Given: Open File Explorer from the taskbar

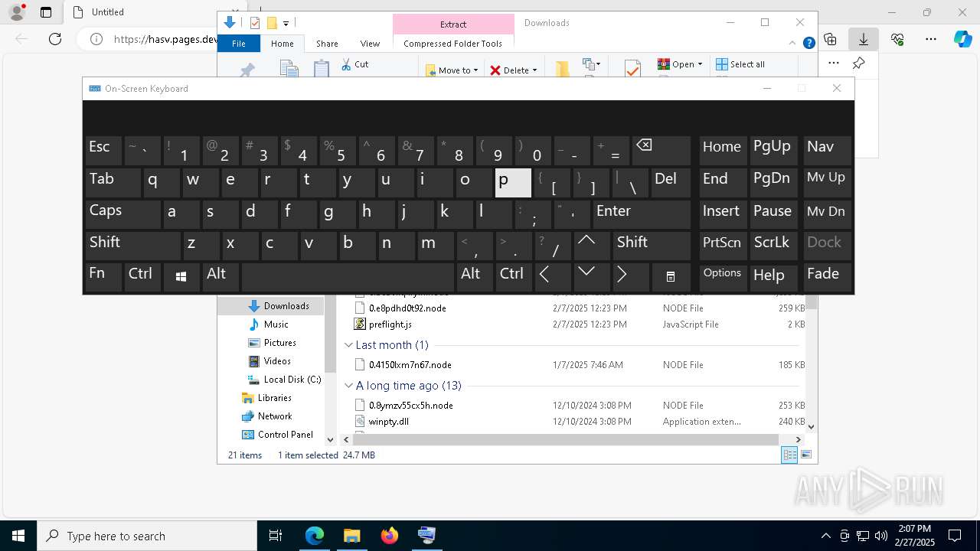Looking at the screenshot, I should (351, 536).
